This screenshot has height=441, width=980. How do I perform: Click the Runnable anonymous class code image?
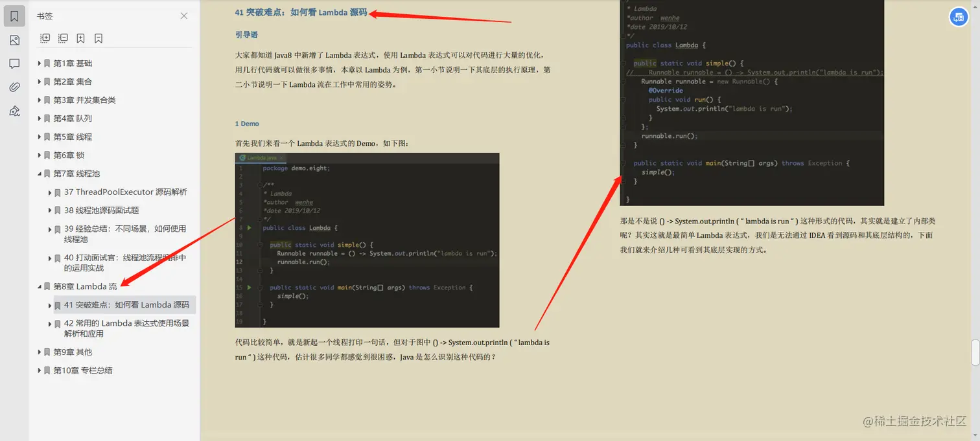(752, 103)
